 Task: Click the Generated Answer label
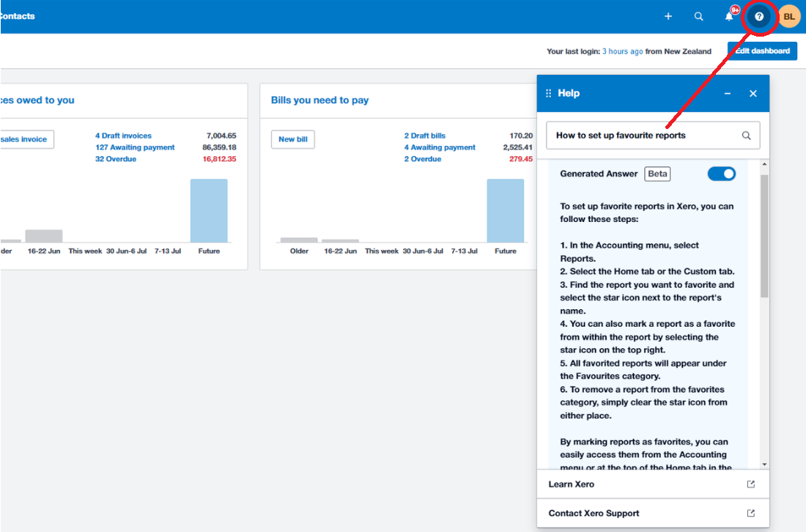tap(599, 174)
